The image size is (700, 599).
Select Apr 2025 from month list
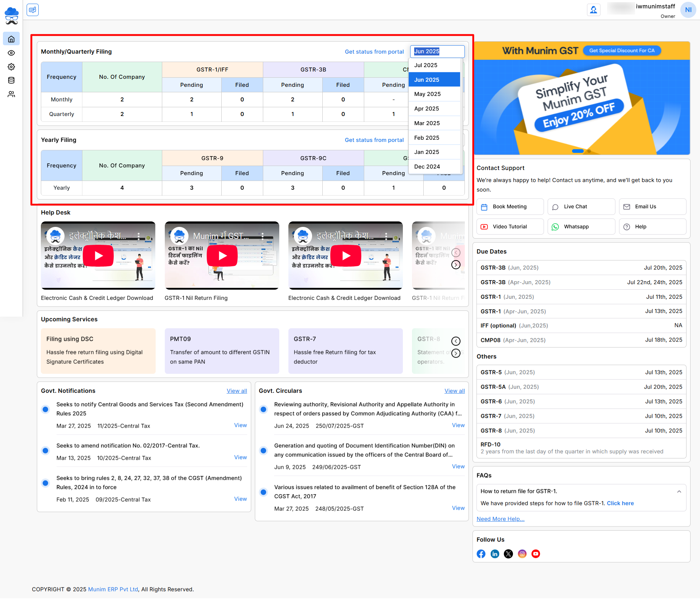434,109
